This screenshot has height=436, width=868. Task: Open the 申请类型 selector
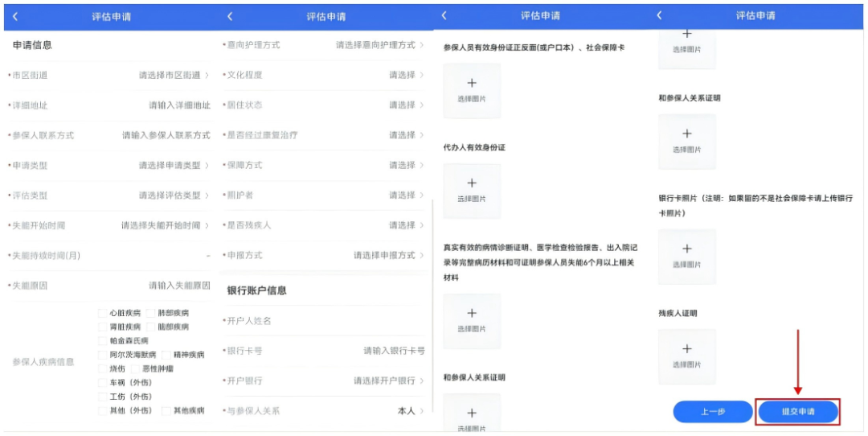(174, 165)
